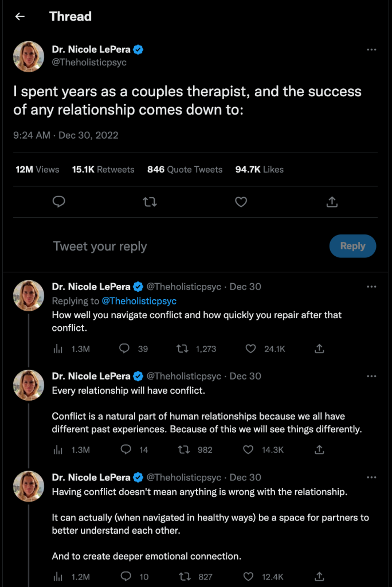Like the reply with 14.3K likes
The height and width of the screenshot is (587, 392).
249,450
